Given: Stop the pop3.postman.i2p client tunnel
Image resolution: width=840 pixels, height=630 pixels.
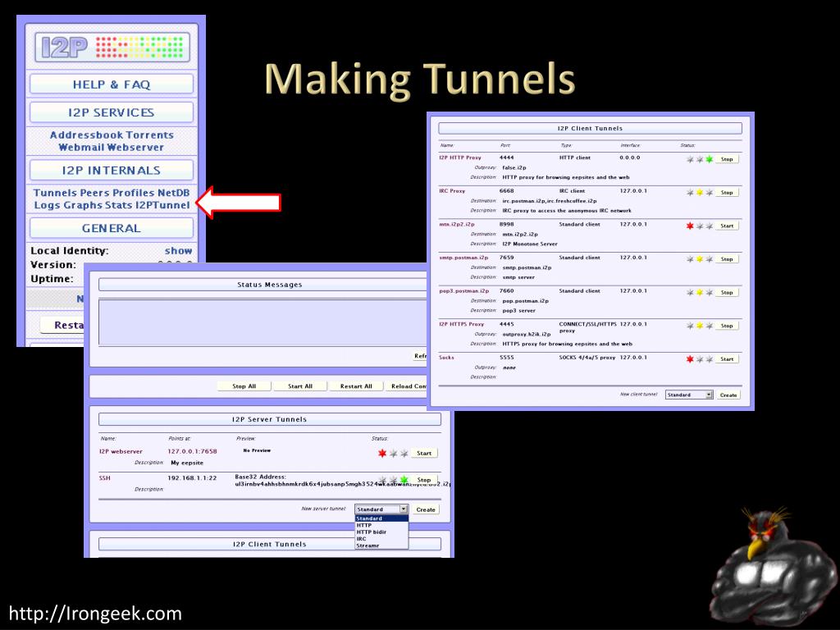Looking at the screenshot, I should click(x=727, y=293).
